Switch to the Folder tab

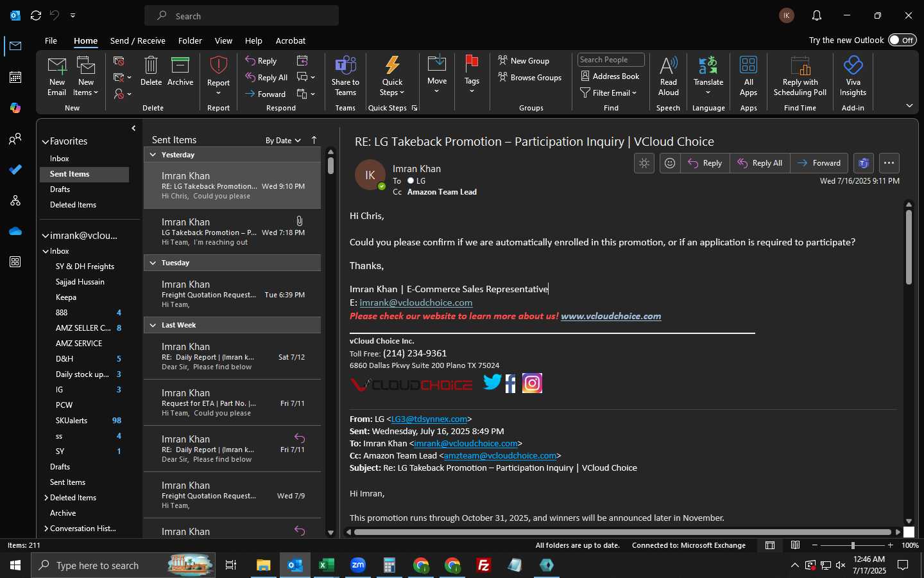(x=190, y=40)
